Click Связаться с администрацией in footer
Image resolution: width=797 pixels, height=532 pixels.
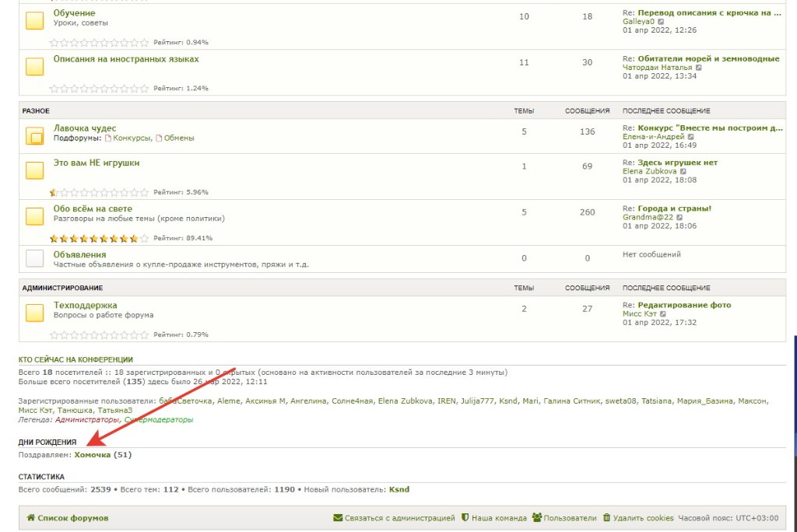pyautogui.click(x=398, y=518)
